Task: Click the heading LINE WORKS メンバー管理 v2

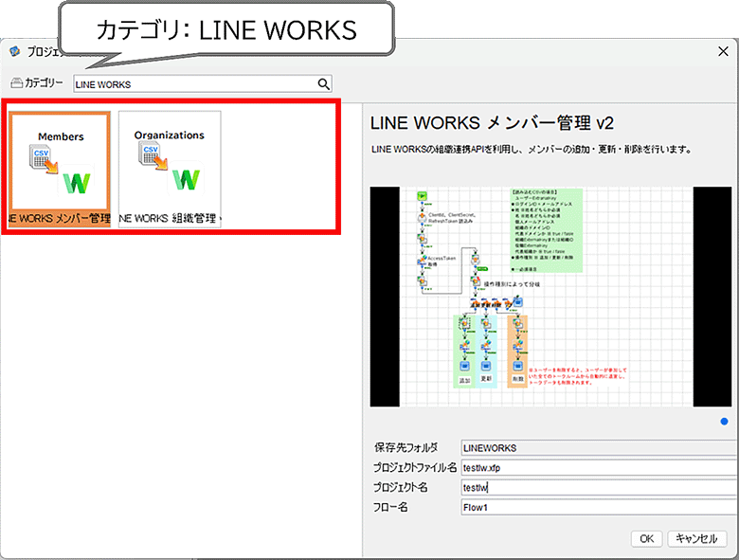Action: tap(492, 123)
